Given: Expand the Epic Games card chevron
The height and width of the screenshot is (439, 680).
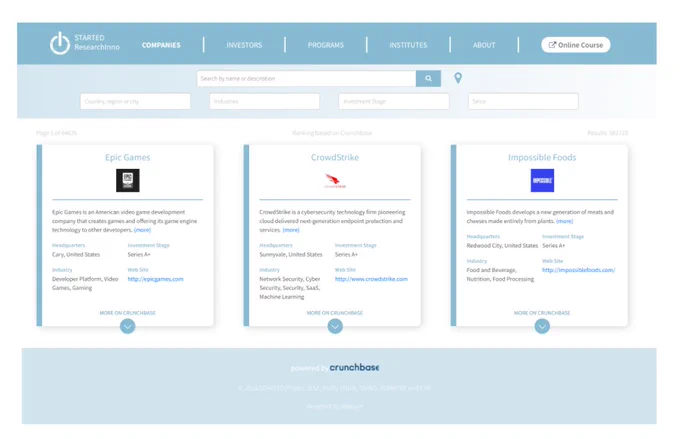Looking at the screenshot, I should tap(128, 326).
